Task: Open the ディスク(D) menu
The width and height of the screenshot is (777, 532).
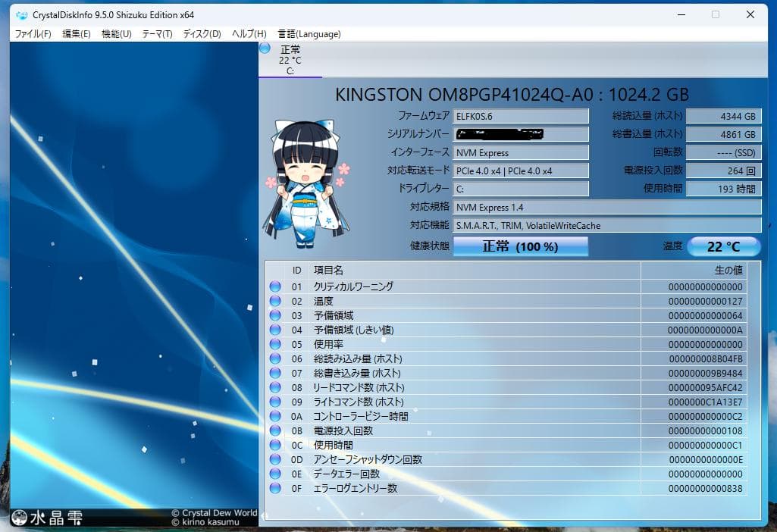Action: (200, 33)
